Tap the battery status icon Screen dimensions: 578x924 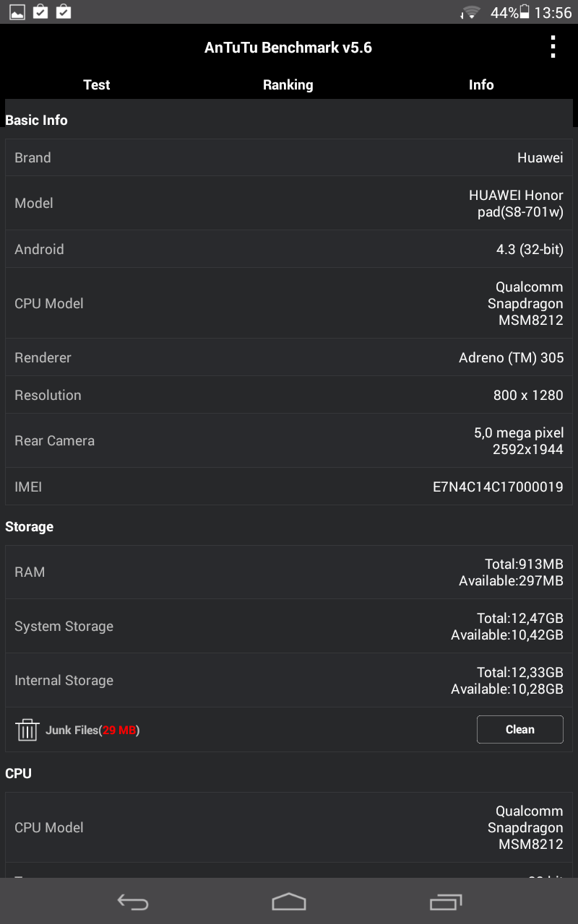point(525,12)
